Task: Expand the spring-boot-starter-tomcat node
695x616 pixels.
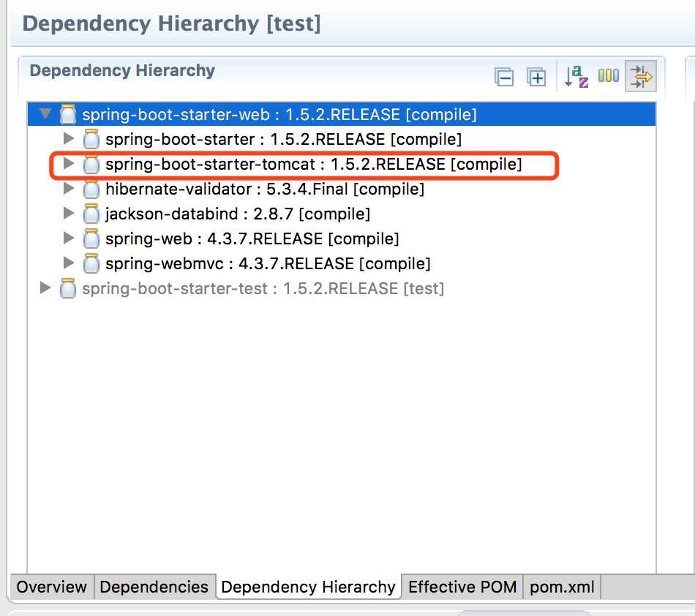Action: pyautogui.click(x=68, y=164)
